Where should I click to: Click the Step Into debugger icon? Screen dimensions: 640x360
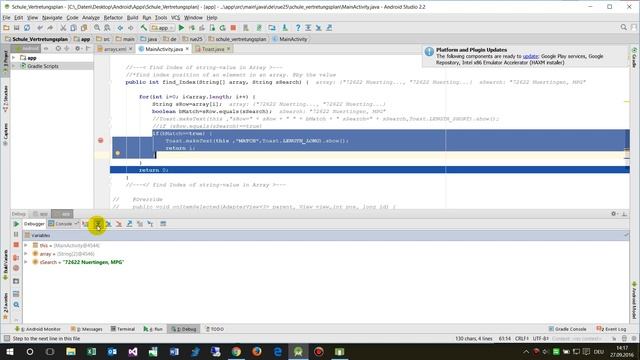point(108,224)
